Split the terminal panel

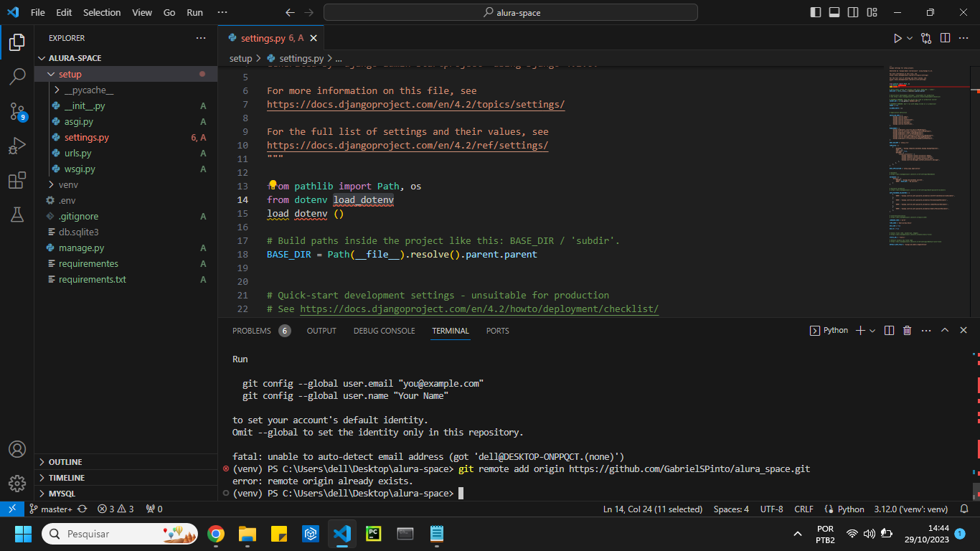point(889,331)
